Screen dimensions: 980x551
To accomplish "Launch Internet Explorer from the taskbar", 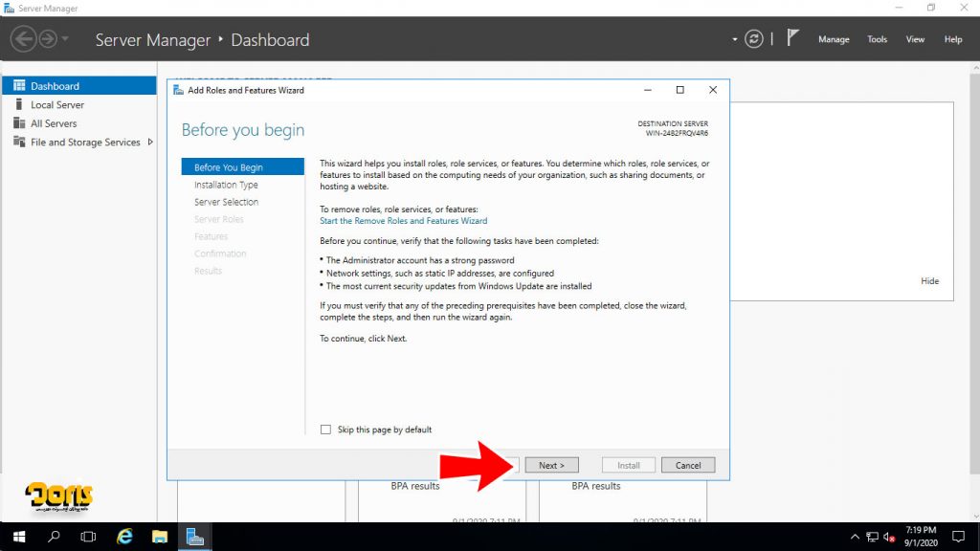I will pos(124,537).
